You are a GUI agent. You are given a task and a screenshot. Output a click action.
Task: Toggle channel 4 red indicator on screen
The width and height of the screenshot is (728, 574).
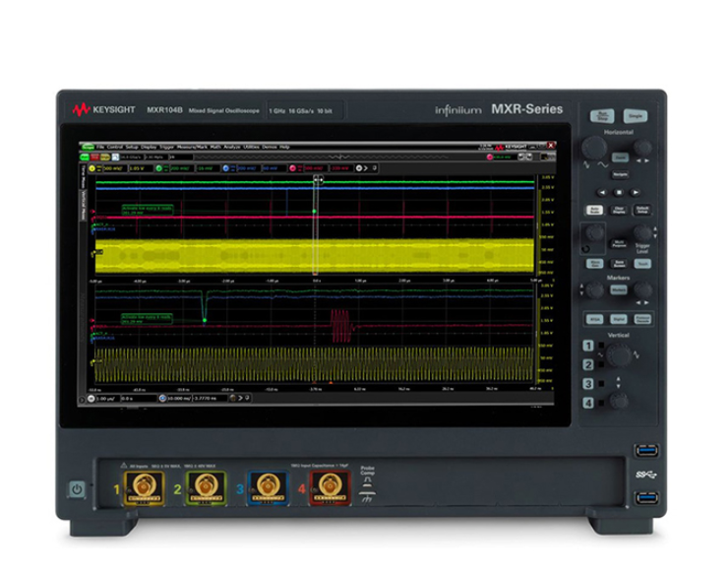(x=293, y=168)
